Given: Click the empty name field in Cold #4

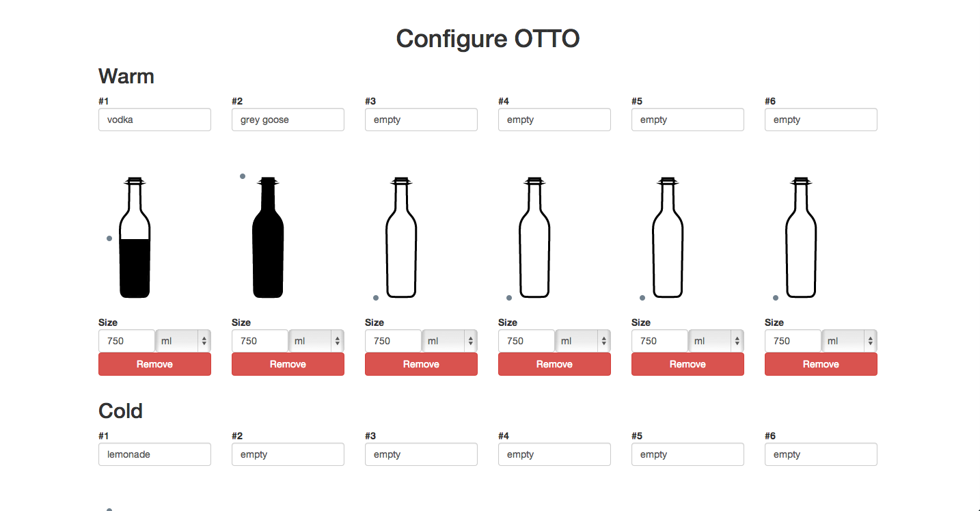Looking at the screenshot, I should [554, 454].
